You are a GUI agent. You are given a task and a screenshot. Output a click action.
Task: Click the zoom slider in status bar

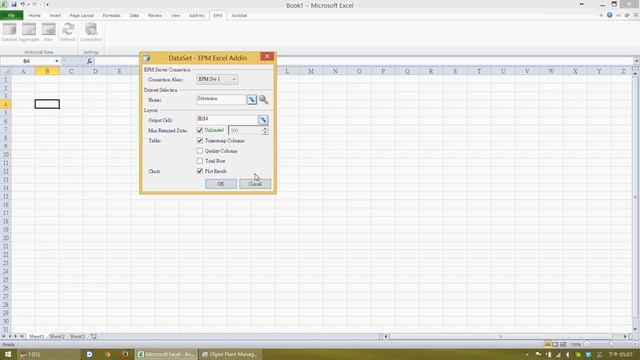(x=610, y=344)
